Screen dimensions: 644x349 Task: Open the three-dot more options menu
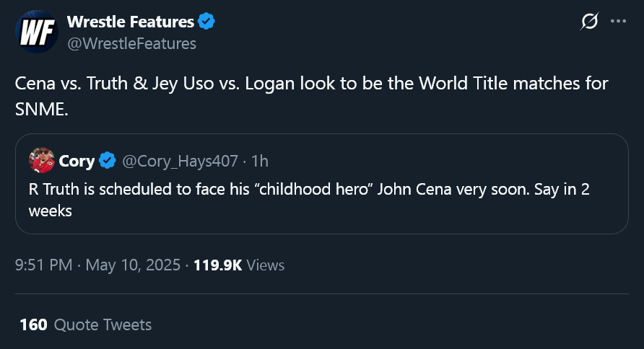pos(618,22)
